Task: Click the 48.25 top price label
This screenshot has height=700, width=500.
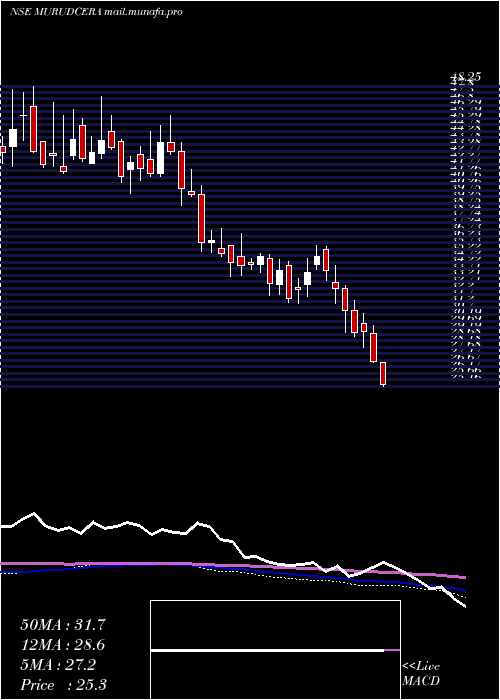Action: 465,77
